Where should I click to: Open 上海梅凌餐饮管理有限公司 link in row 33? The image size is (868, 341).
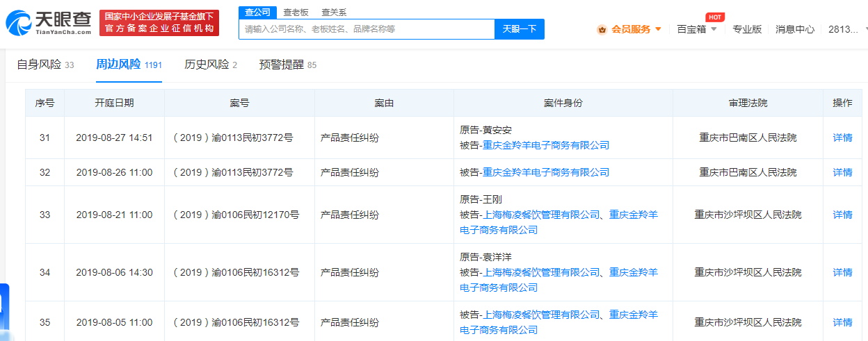click(x=541, y=215)
